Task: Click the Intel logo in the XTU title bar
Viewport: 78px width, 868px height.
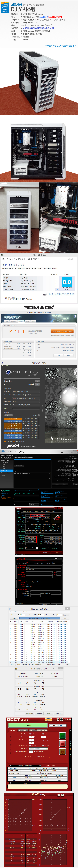Action: (3, 452)
